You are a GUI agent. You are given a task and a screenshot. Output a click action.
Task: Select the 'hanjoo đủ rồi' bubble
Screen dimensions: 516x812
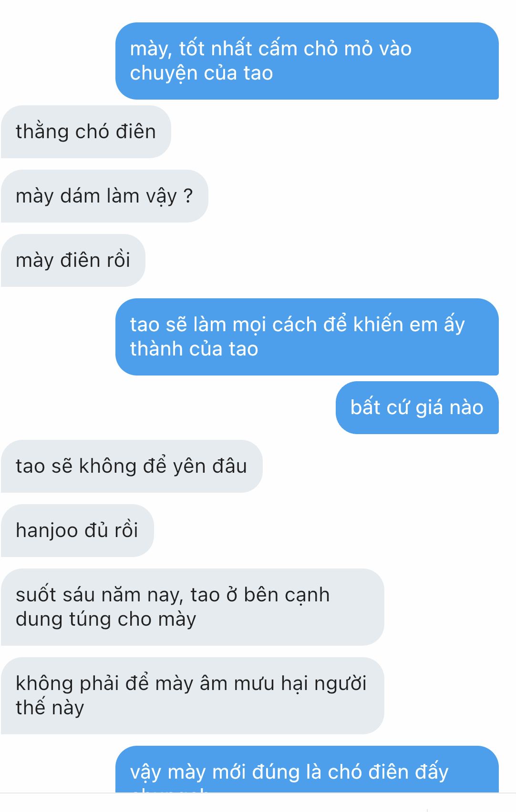(x=77, y=530)
